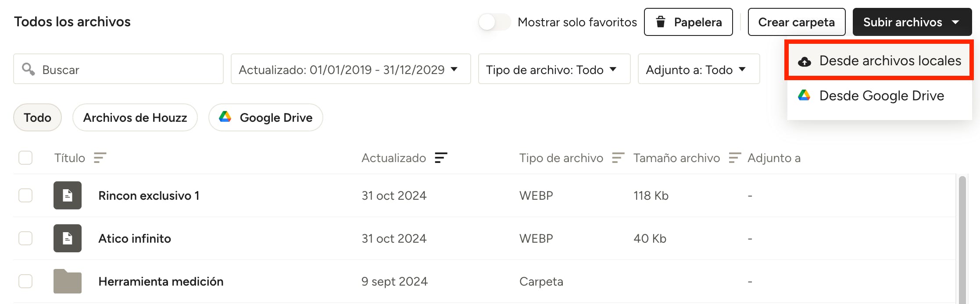Open the Actualizado date range dropdown
Image resolution: width=980 pixels, height=304 pixels.
[351, 69]
